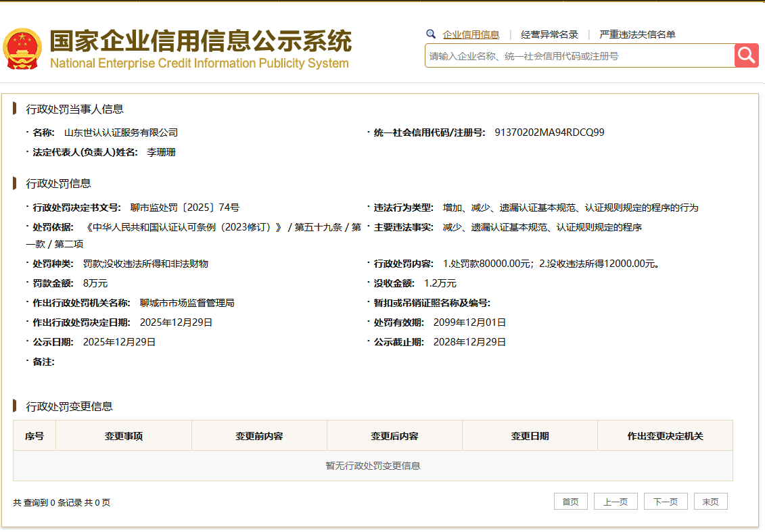This screenshot has height=532, width=765.
Task: Click the national emblem logo
Action: click(22, 49)
